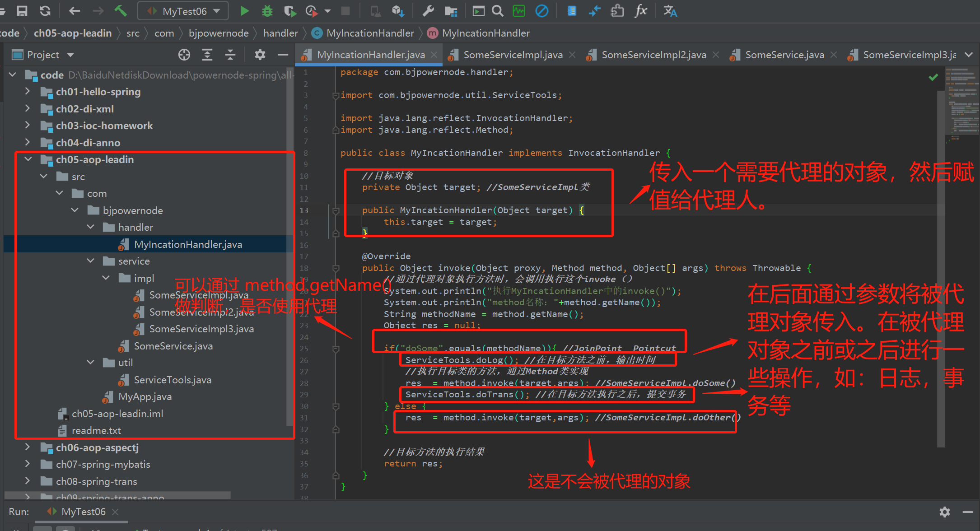Open the Search Everywhere magnifier icon

coord(497,11)
